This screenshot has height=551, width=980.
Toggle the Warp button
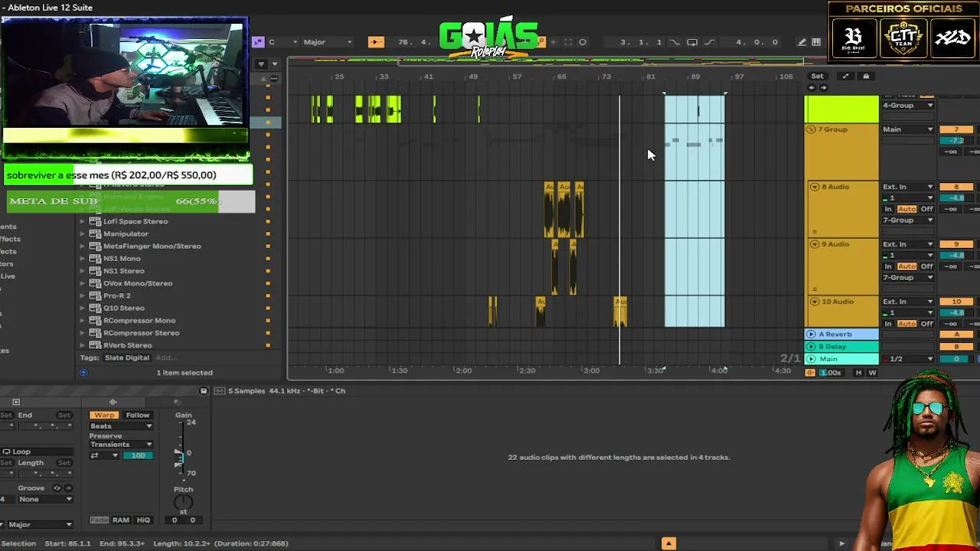pyautogui.click(x=104, y=415)
